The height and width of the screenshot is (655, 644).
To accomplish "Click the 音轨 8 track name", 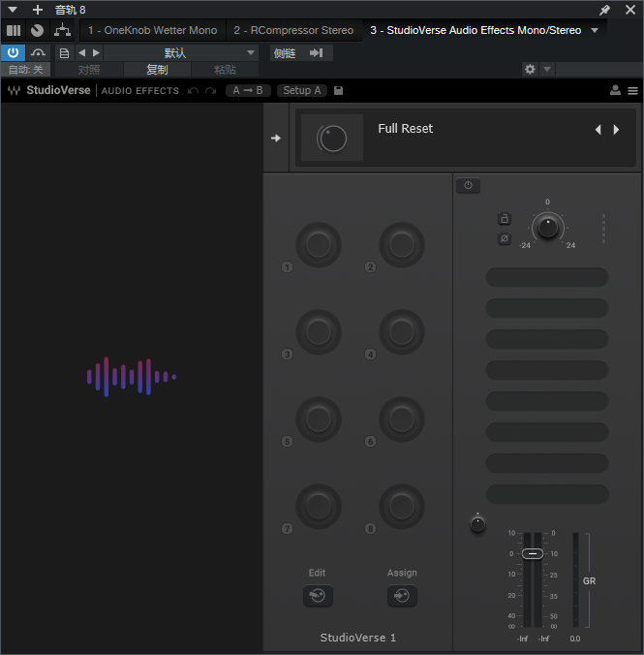I will [x=70, y=10].
